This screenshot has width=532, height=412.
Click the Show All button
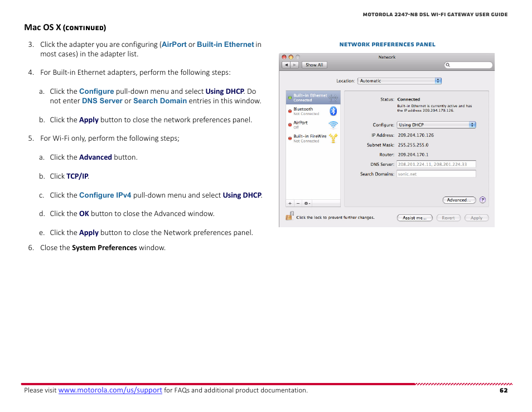(x=314, y=65)
